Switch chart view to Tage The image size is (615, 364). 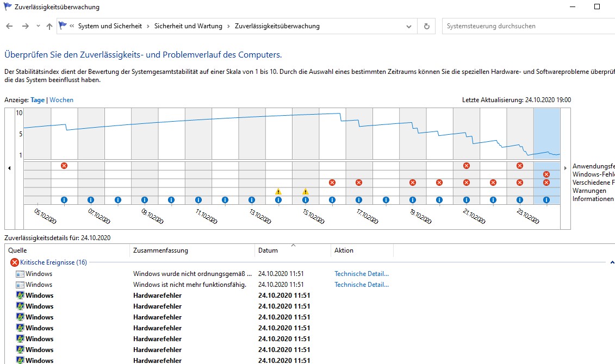(38, 100)
